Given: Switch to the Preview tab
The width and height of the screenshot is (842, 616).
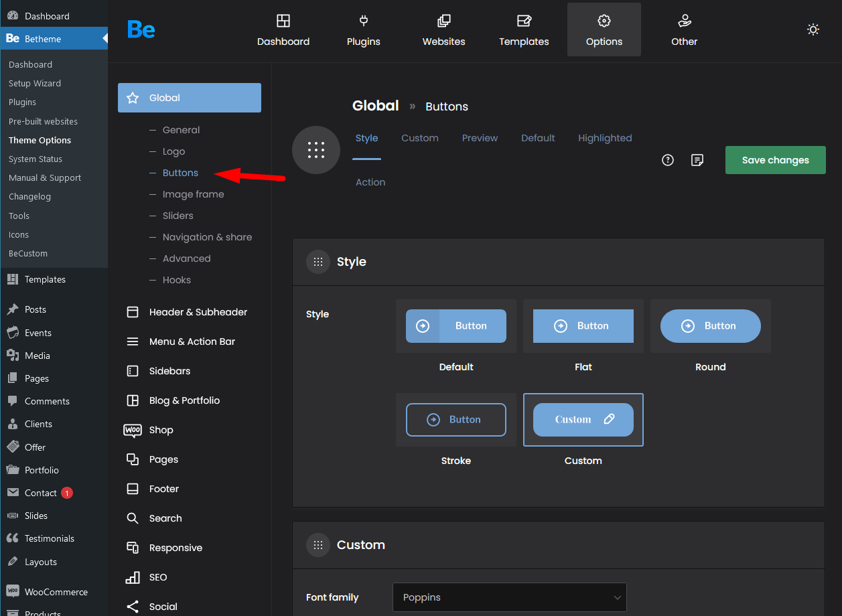Looking at the screenshot, I should pos(480,138).
